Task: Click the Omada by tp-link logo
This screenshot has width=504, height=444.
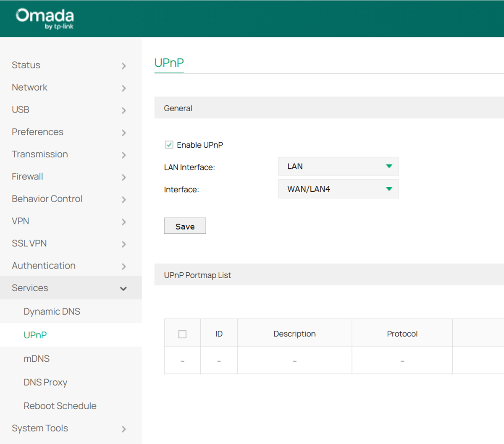Action: 43,18
